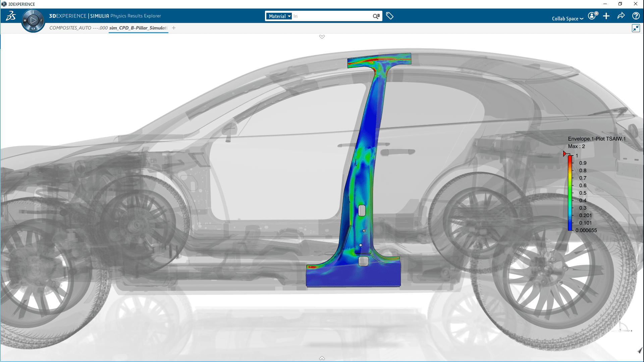
Task: Expand the Collab Space dropdown
Action: point(568,19)
